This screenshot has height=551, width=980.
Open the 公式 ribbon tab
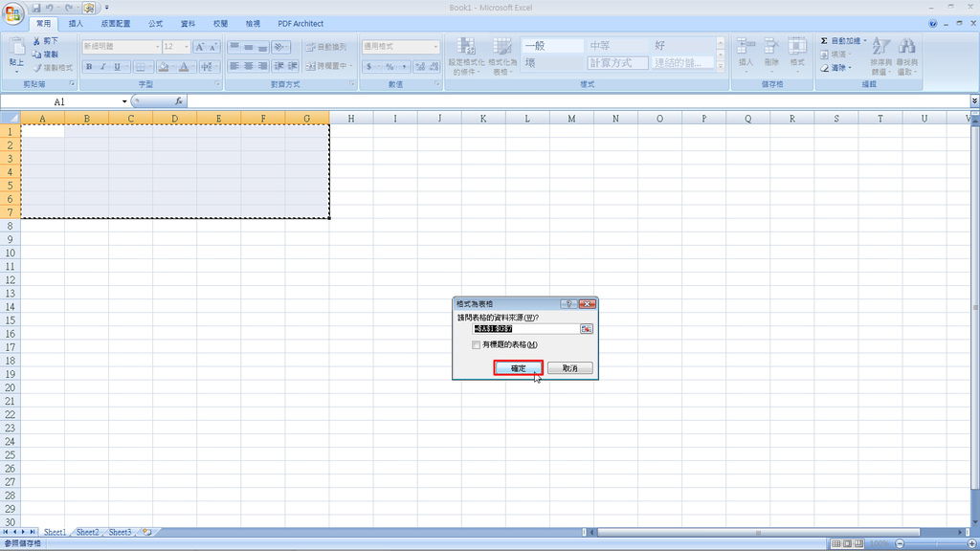pos(156,24)
